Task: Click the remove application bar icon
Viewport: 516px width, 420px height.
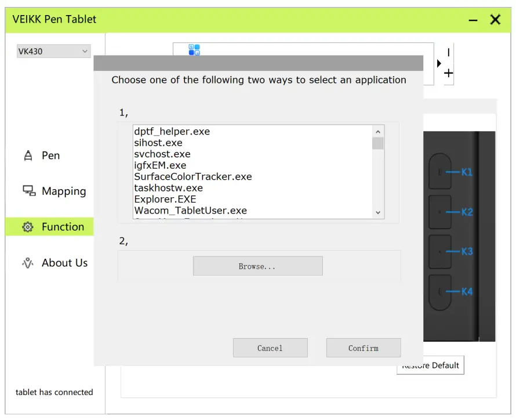Action: point(448,52)
